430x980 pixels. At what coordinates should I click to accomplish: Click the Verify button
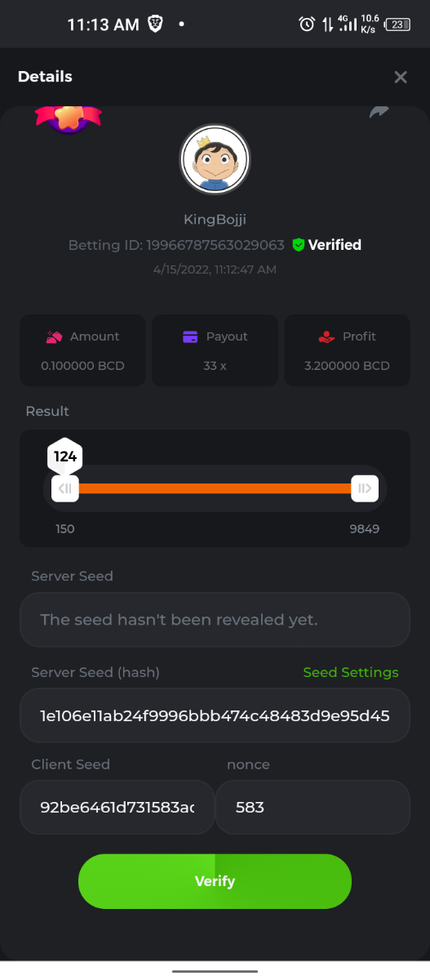click(x=215, y=881)
